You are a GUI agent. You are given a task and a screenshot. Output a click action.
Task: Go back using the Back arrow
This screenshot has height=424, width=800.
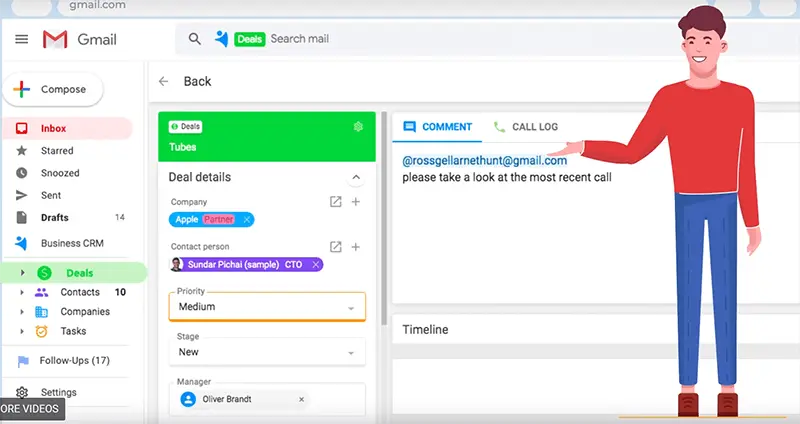coord(163,81)
